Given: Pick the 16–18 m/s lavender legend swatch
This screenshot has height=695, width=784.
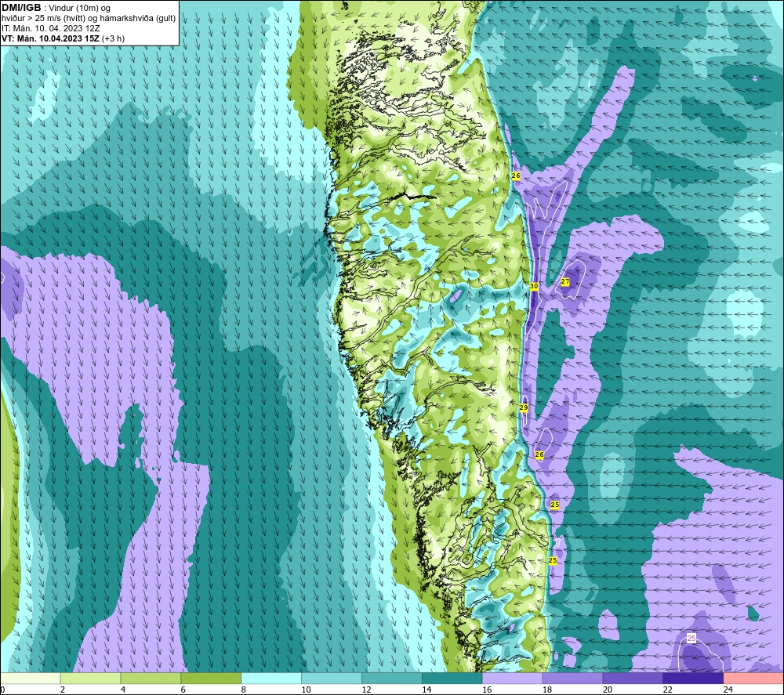Looking at the screenshot, I should [513, 678].
